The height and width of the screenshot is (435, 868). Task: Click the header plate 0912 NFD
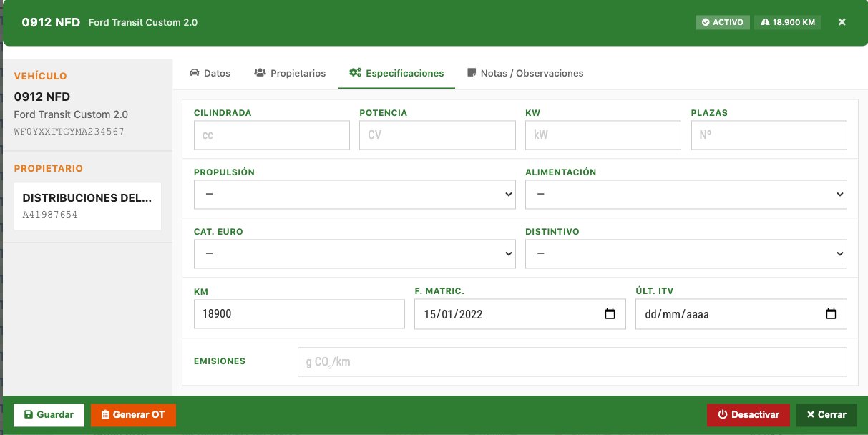point(52,22)
